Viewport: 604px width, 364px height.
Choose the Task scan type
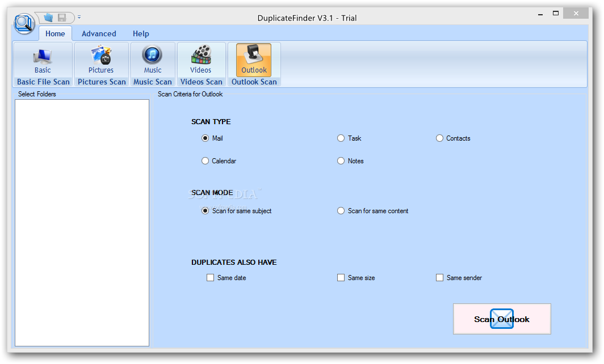349,138
